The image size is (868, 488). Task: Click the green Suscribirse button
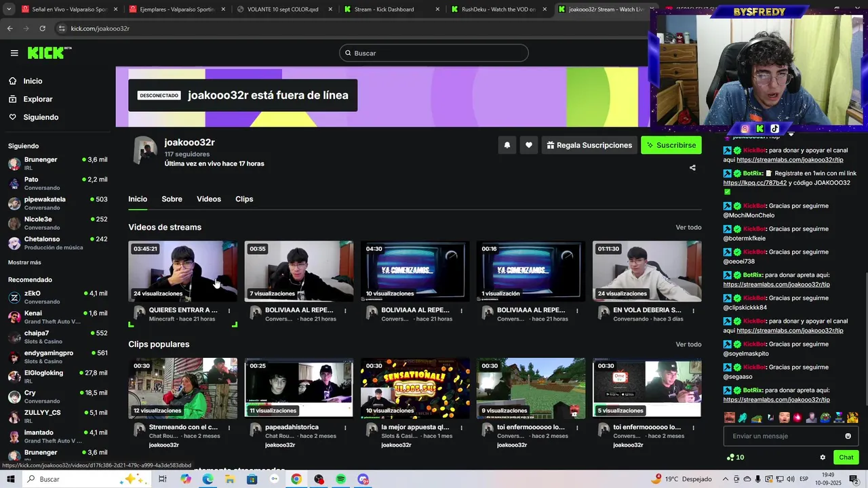(671, 145)
